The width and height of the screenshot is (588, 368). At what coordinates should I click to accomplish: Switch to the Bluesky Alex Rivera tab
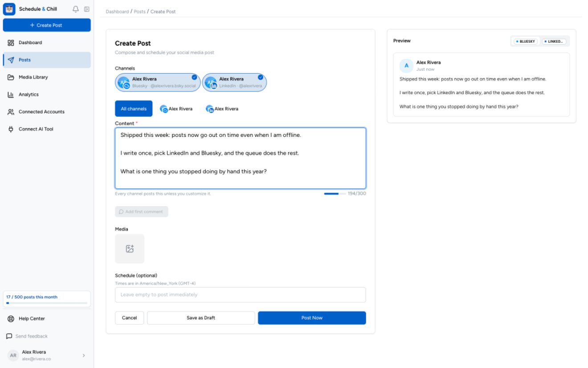point(176,108)
